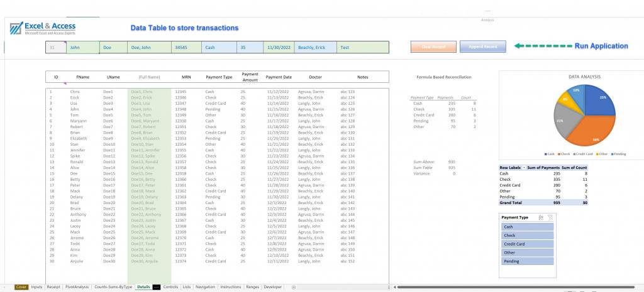Select the Notes column header
This screenshot has width=644, height=292.
363,77
